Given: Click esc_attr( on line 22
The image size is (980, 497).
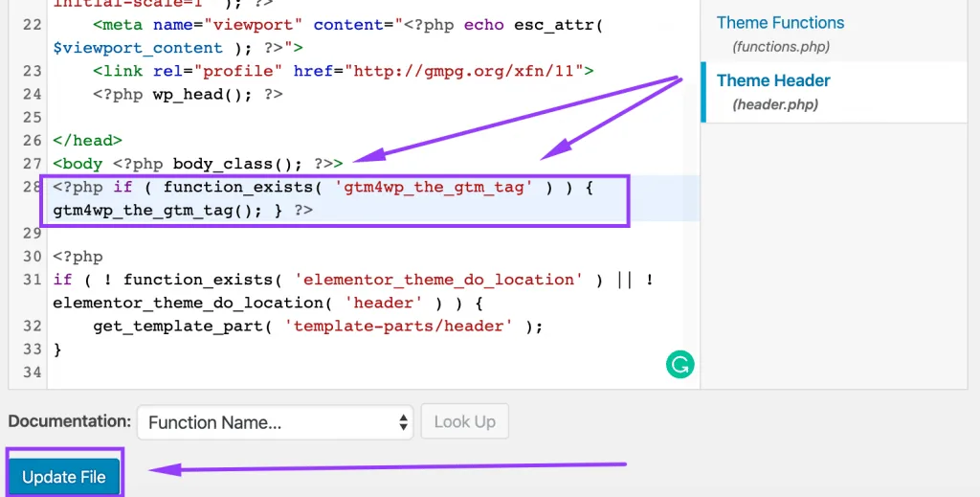Looking at the screenshot, I should coord(559,25).
